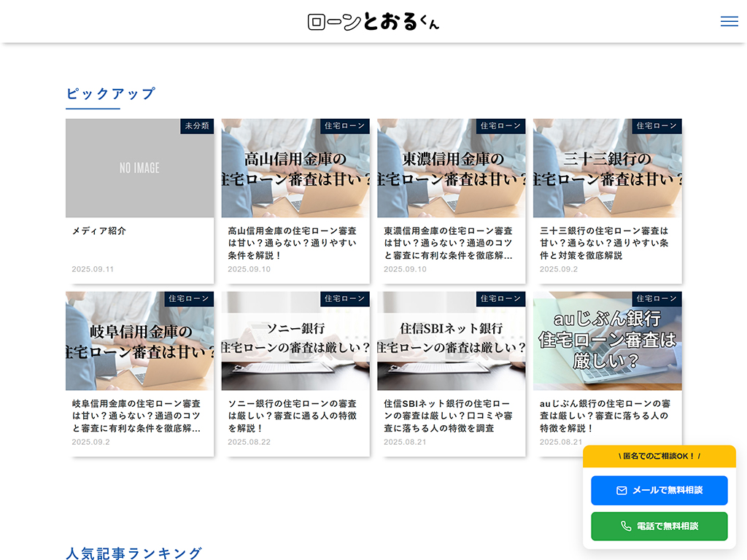The height and width of the screenshot is (560, 747).
Task: Click 住宅ローン tag on 高山信用金庫 card
Action: coord(344,126)
